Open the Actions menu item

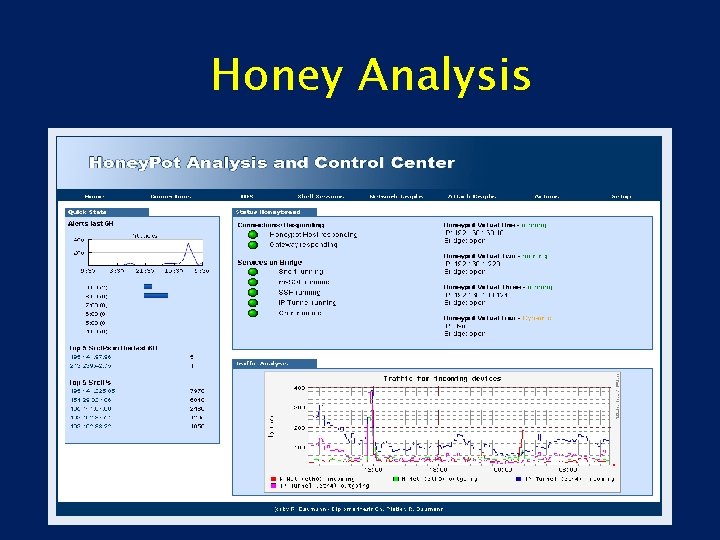(x=547, y=197)
